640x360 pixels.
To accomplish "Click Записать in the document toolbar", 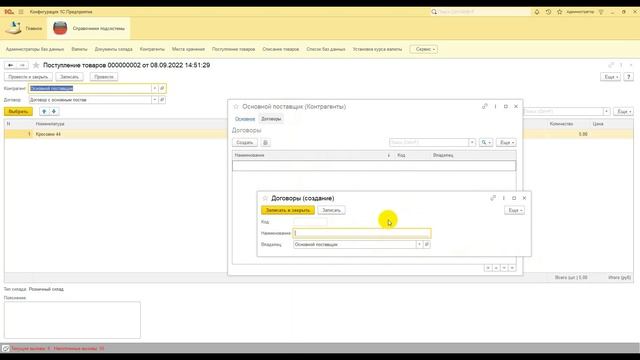I will pos(69,77).
